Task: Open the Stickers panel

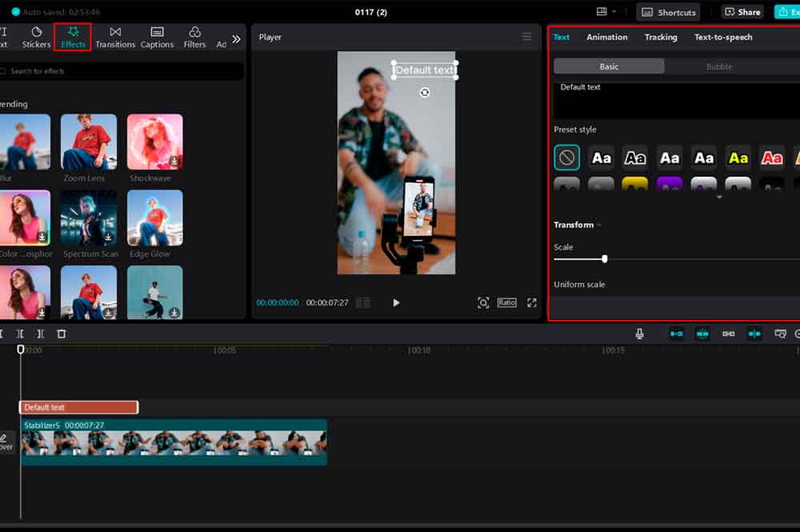Action: (x=36, y=38)
